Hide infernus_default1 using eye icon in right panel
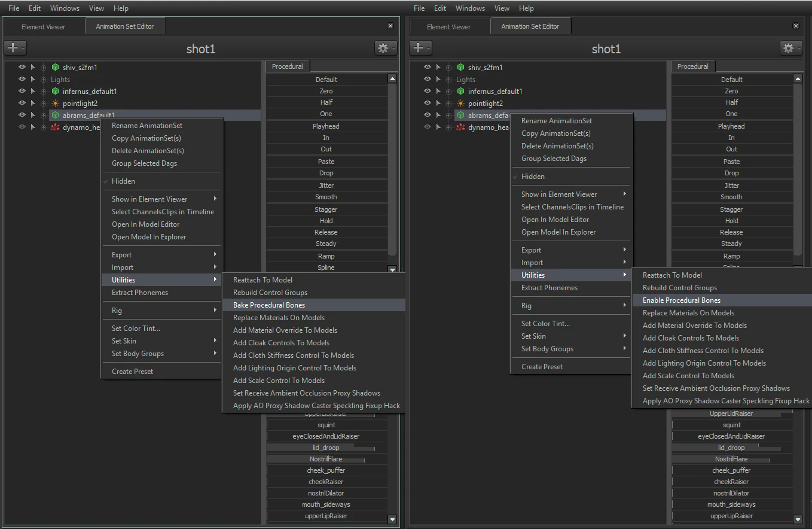812x529 pixels. click(x=428, y=92)
